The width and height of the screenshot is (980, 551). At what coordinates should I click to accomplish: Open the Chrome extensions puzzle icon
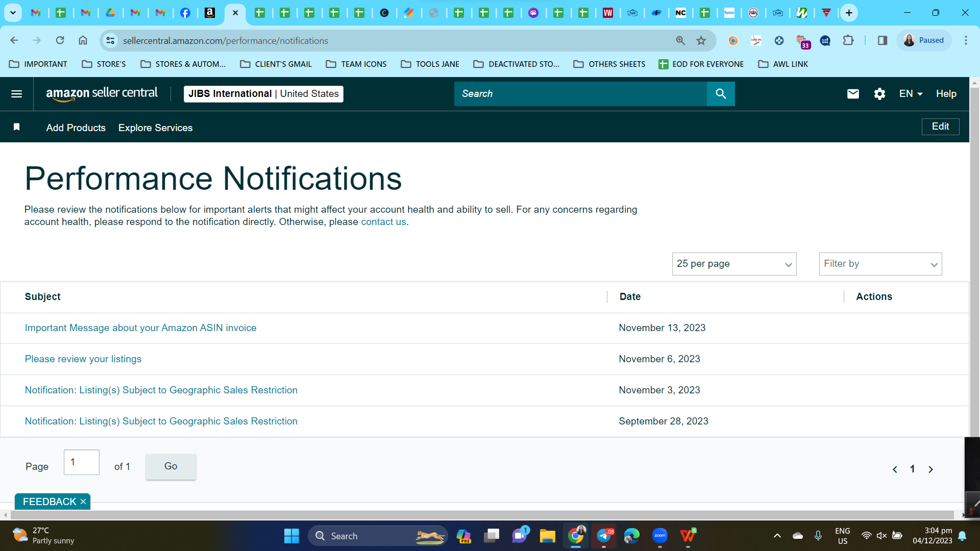coord(848,40)
